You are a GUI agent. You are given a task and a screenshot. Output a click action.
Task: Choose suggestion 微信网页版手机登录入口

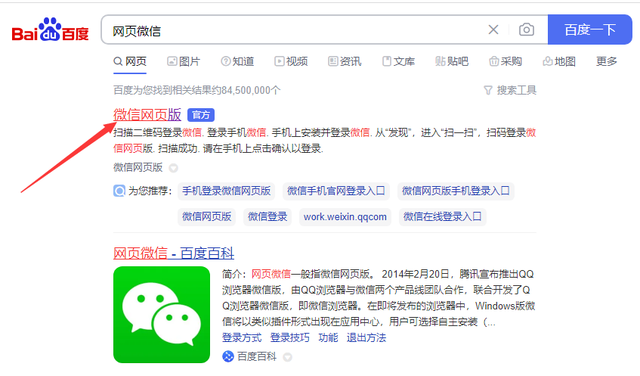tap(456, 191)
